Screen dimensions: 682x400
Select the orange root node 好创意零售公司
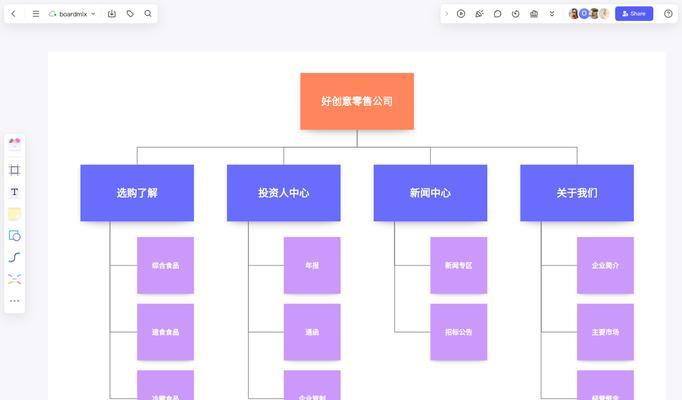point(357,101)
